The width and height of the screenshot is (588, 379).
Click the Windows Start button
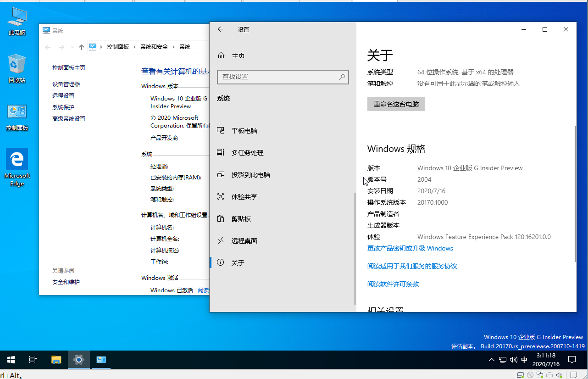[x=11, y=360]
